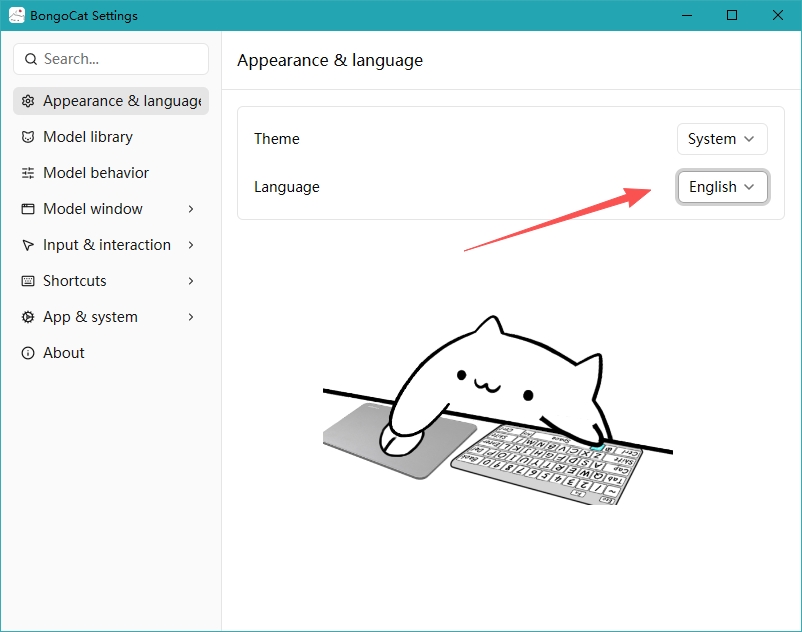Click the Language label text

286,187
